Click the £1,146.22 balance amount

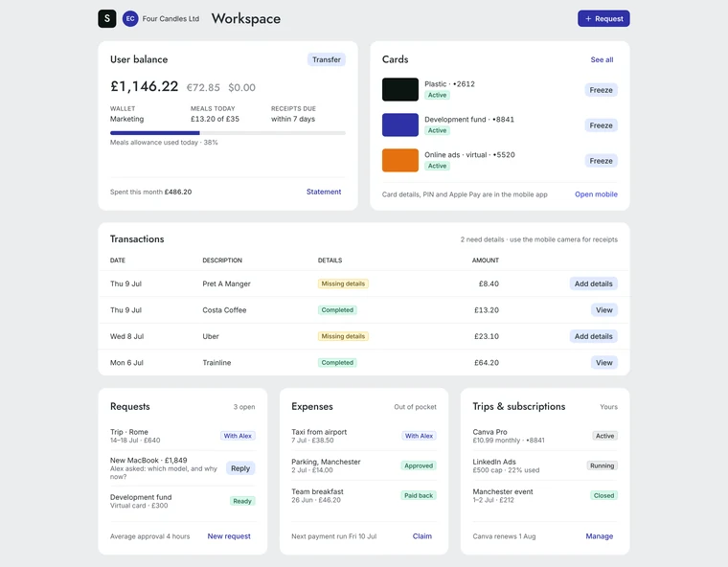144,86
